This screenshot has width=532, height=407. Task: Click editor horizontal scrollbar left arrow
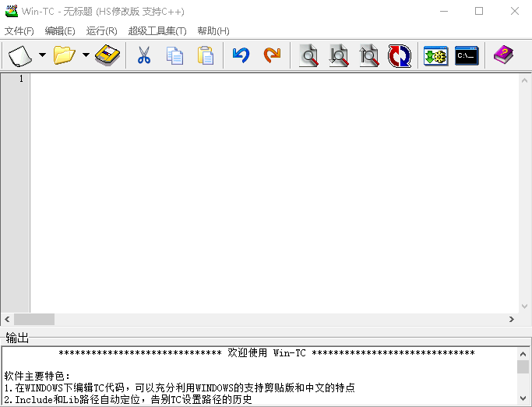(x=7, y=320)
